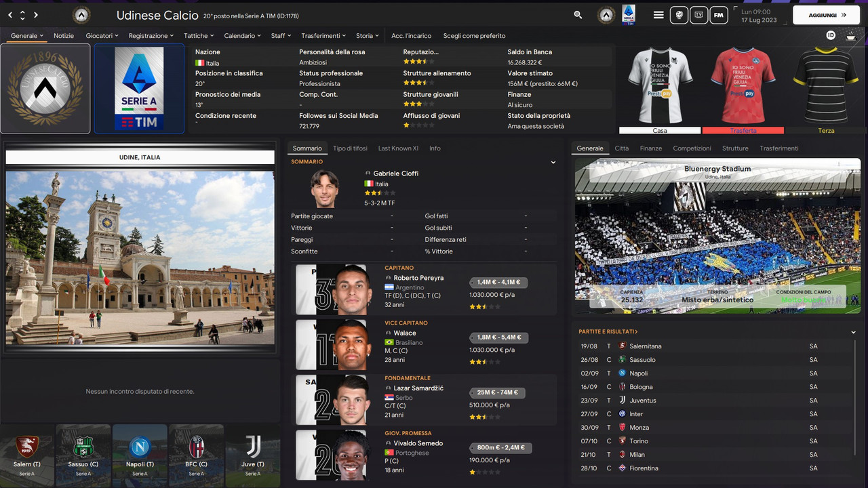Open the history up/down chevron
This screenshot has width=868, height=488.
coord(23,15)
